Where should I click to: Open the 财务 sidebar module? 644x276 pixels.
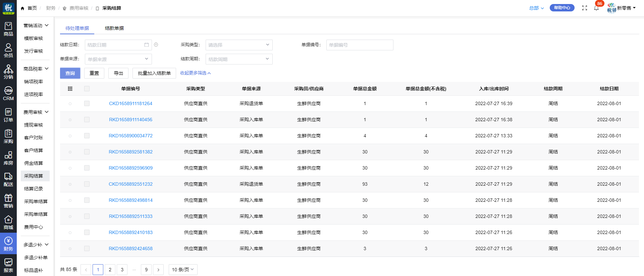tap(8, 244)
